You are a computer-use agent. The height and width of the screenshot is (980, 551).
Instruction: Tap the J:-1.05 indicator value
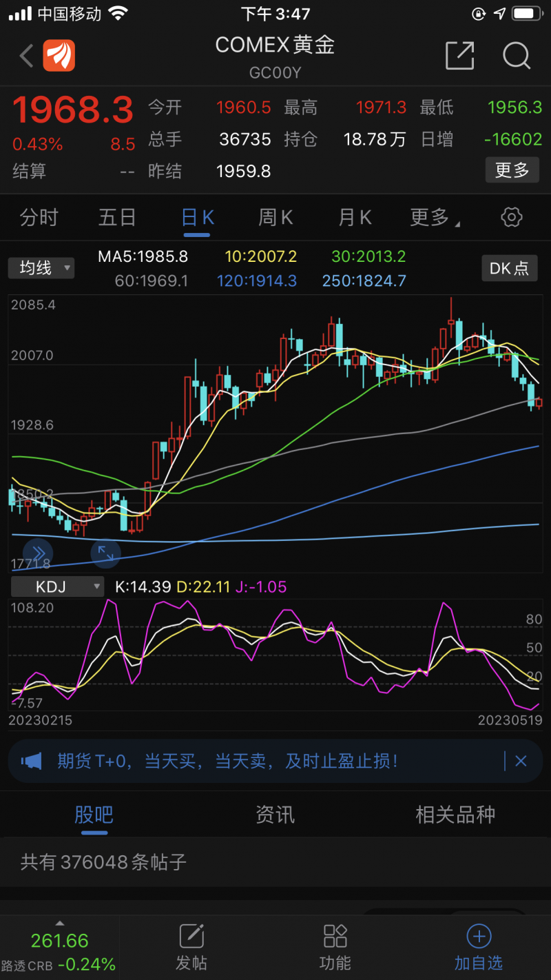260,587
